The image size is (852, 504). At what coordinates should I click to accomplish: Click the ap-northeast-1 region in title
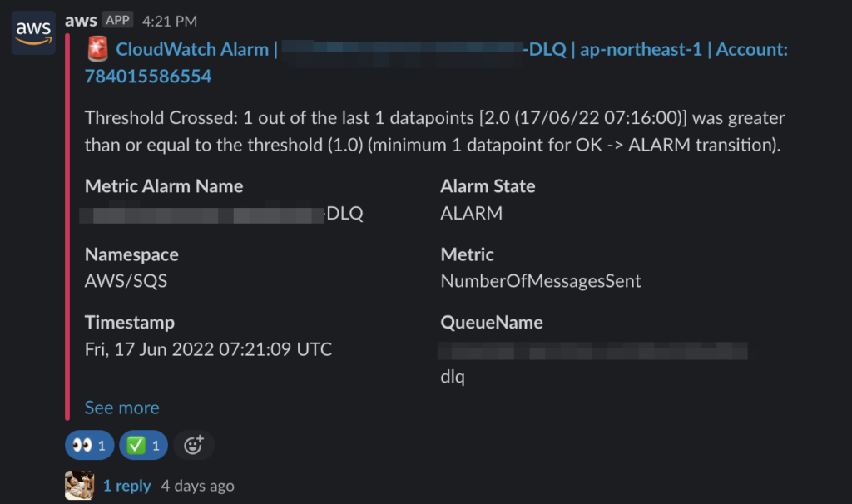(641, 49)
